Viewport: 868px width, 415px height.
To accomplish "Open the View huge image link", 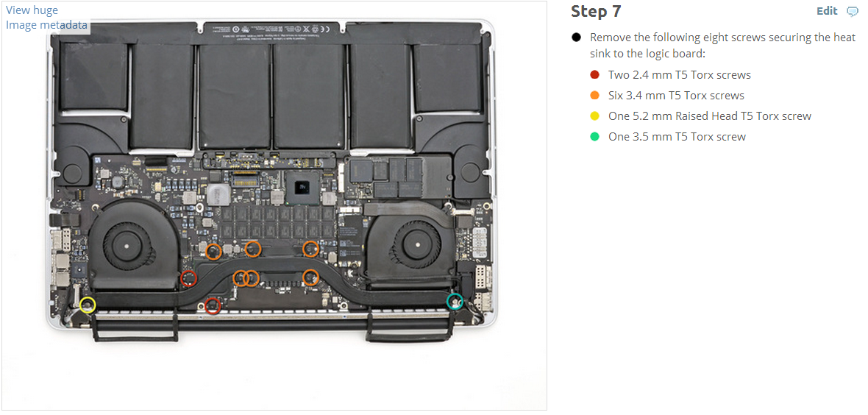I will 32,10.
